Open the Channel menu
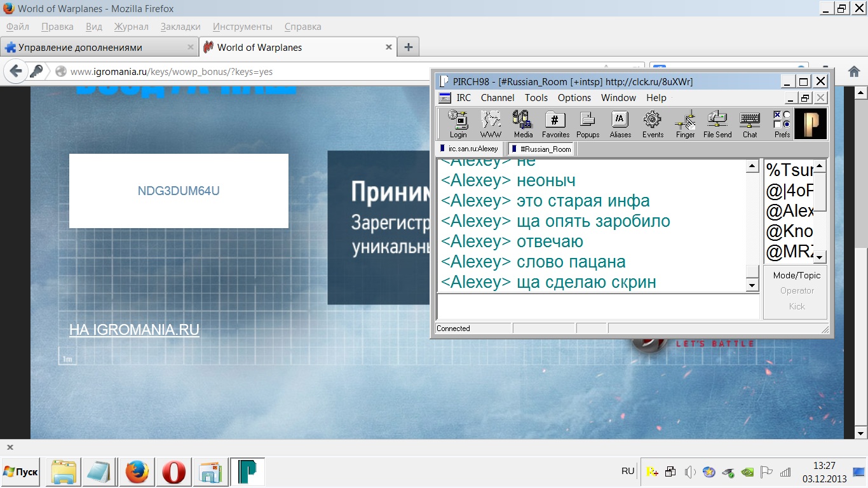Image resolution: width=868 pixels, height=488 pixels. pos(498,98)
